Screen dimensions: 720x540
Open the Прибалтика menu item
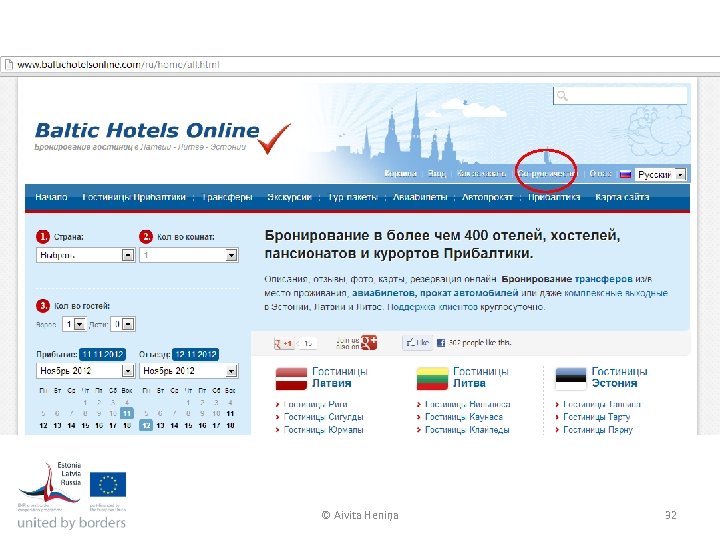tap(554, 197)
